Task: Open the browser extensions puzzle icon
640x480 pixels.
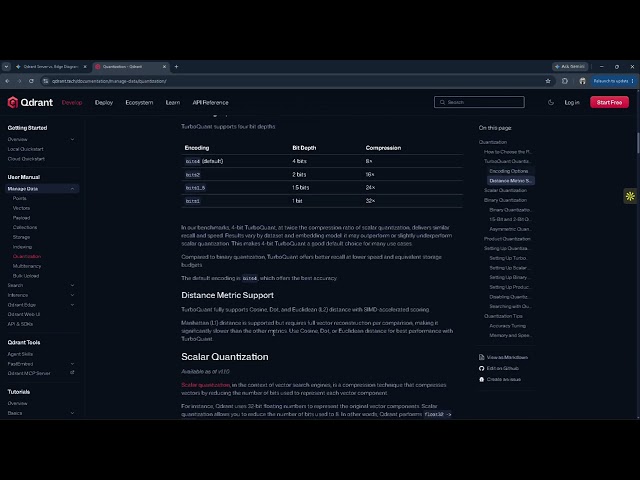Action: pyautogui.click(x=565, y=81)
